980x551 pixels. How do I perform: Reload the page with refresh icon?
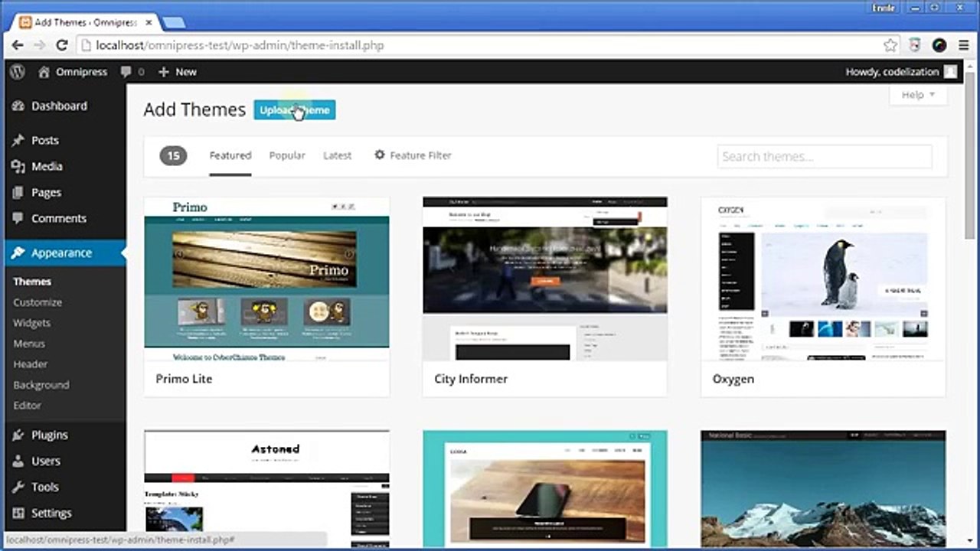tap(62, 45)
